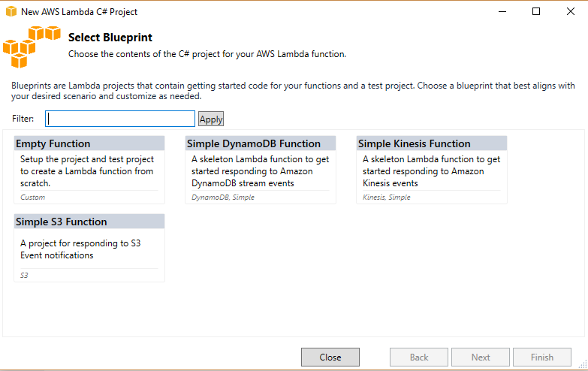Click the 'Kinesis, Simple' tag text
This screenshot has width=588, height=371.
point(386,198)
